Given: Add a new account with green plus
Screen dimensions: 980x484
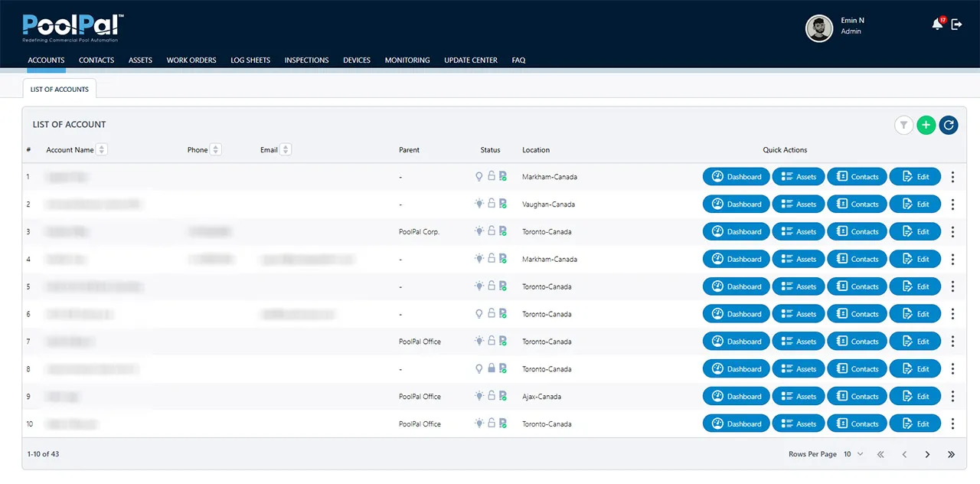Looking at the screenshot, I should pyautogui.click(x=926, y=125).
